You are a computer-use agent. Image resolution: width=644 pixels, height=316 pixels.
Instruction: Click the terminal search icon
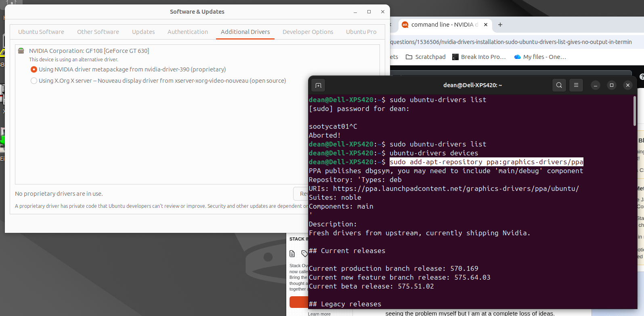tap(559, 85)
